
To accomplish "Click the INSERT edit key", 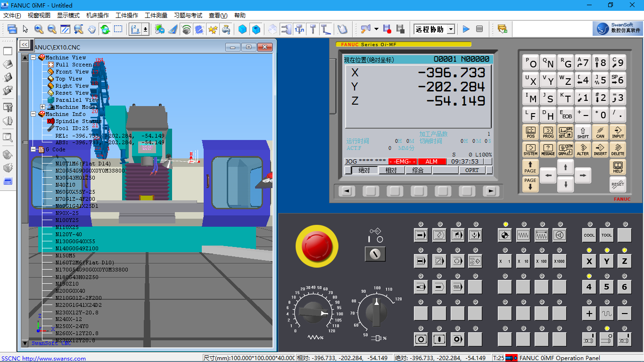I will pos(601,149).
